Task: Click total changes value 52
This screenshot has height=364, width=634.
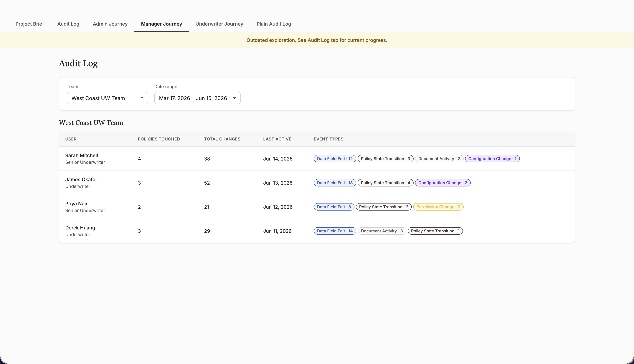Action: tap(207, 183)
